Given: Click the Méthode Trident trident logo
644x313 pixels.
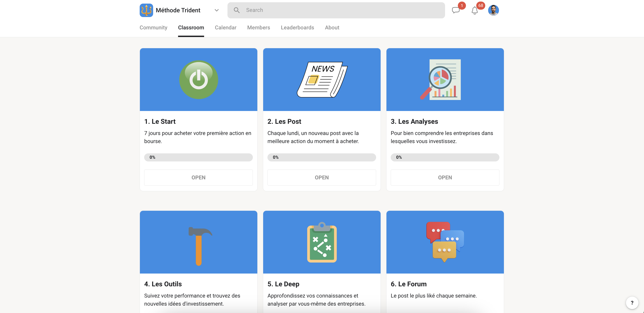Looking at the screenshot, I should tap(146, 10).
